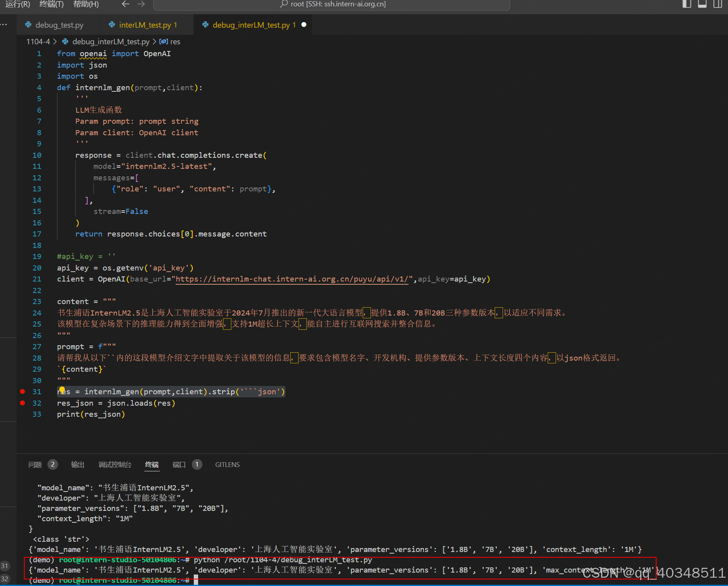Click the internlm_gen function definition name
728x586 pixels.
tap(103, 88)
